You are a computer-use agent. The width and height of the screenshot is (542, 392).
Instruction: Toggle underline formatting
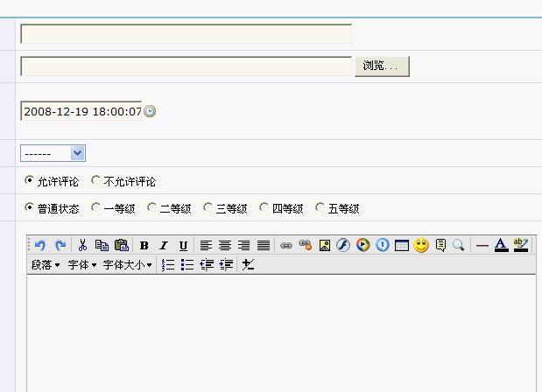coord(183,246)
